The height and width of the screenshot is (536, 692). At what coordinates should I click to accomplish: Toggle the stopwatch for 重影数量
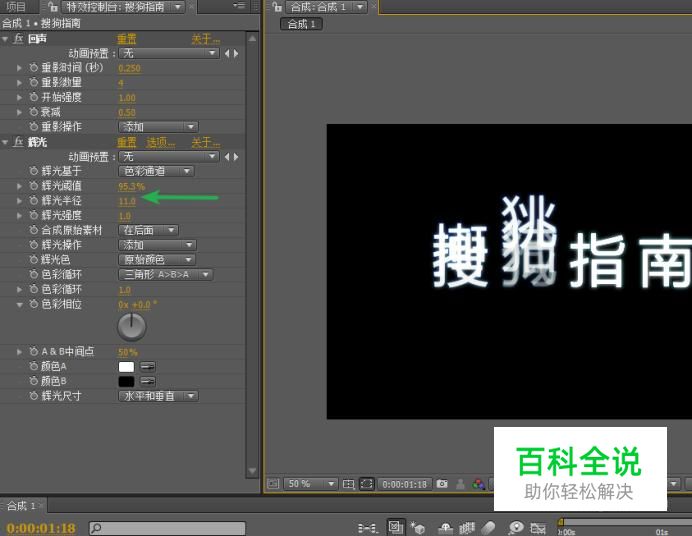pyautogui.click(x=34, y=82)
